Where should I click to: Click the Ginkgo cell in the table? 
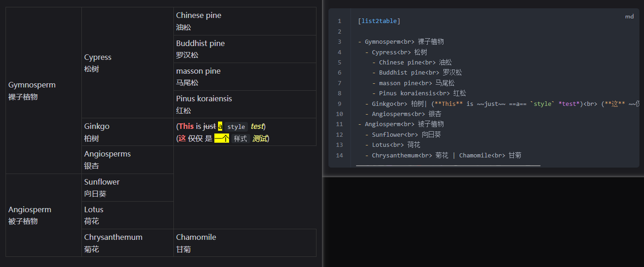tap(127, 132)
